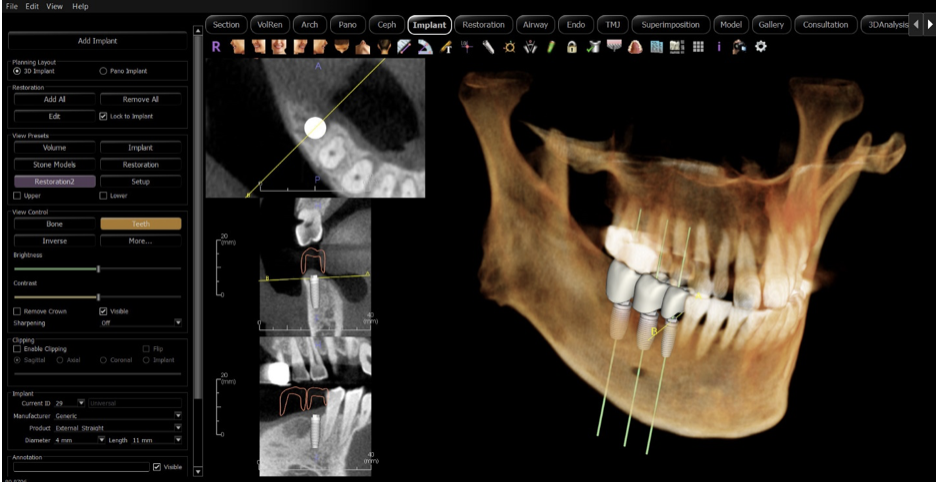Uncheck the Lock to Implant checkbox

coord(104,116)
